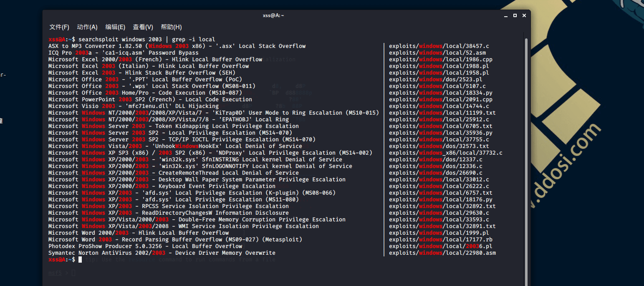Viewport: 644px width, 286px height.
Task: Select TCP/IP IOCTL Privilege Escalation line
Action: [182, 140]
